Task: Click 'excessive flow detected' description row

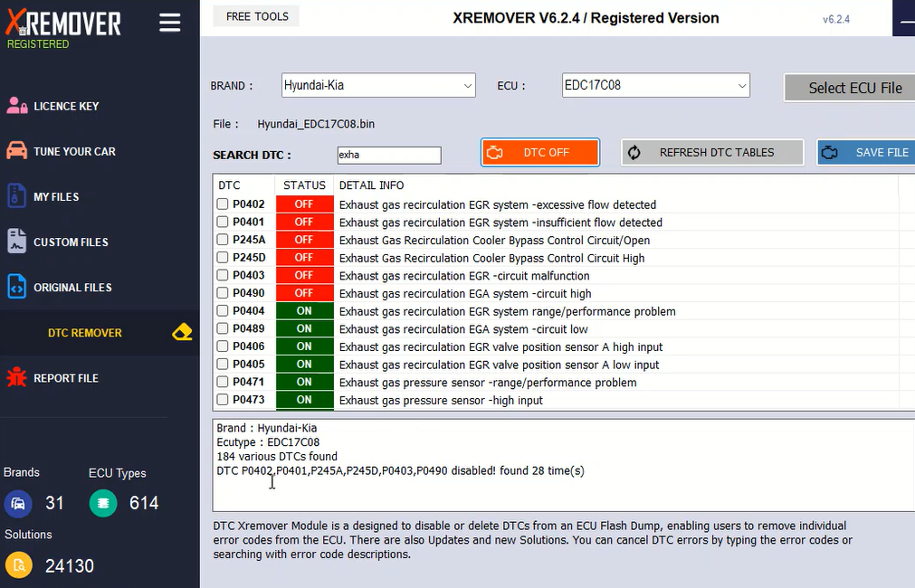Action: (x=498, y=204)
